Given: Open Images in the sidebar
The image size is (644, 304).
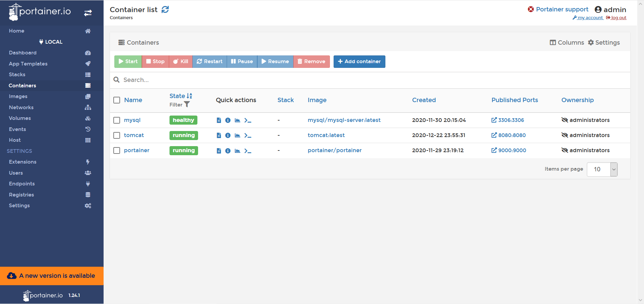Looking at the screenshot, I should [18, 96].
